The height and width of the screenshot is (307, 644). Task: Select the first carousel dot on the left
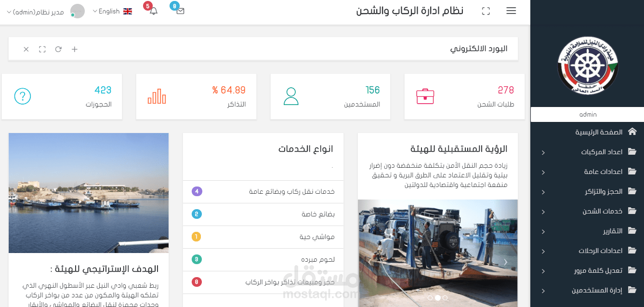point(430,298)
